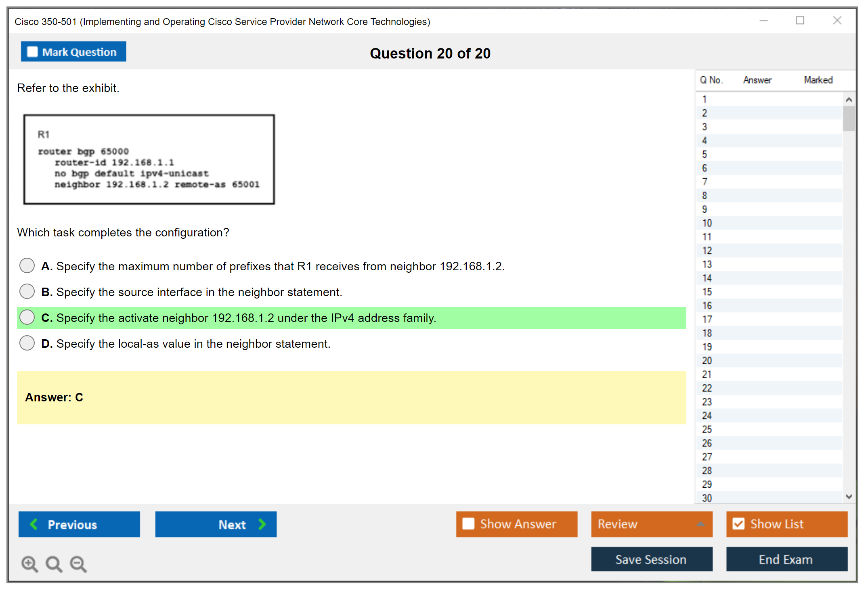The width and height of the screenshot is (868, 593).
Task: Minimize the exam window
Action: tap(763, 21)
